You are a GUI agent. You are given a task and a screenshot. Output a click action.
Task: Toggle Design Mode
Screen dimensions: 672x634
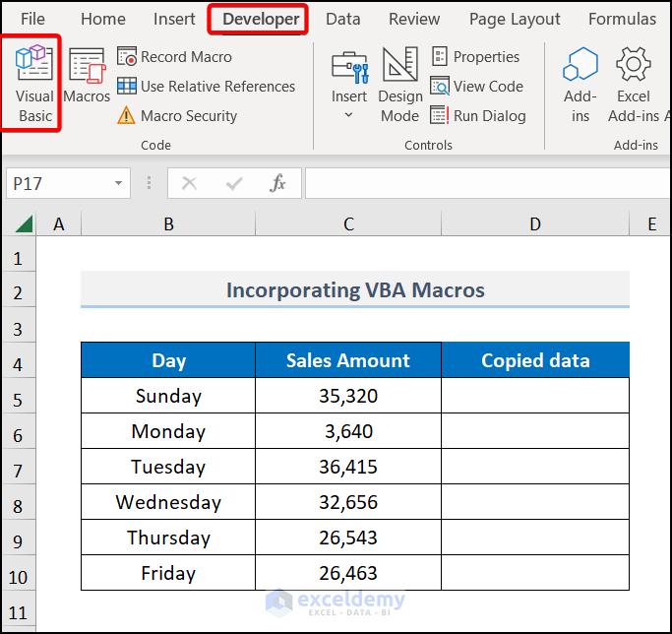point(399,83)
